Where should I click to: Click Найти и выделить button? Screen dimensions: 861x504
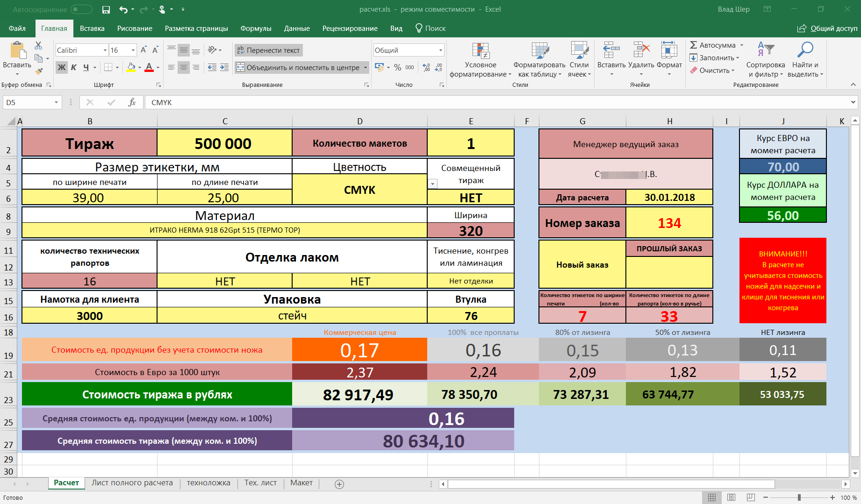click(x=805, y=60)
